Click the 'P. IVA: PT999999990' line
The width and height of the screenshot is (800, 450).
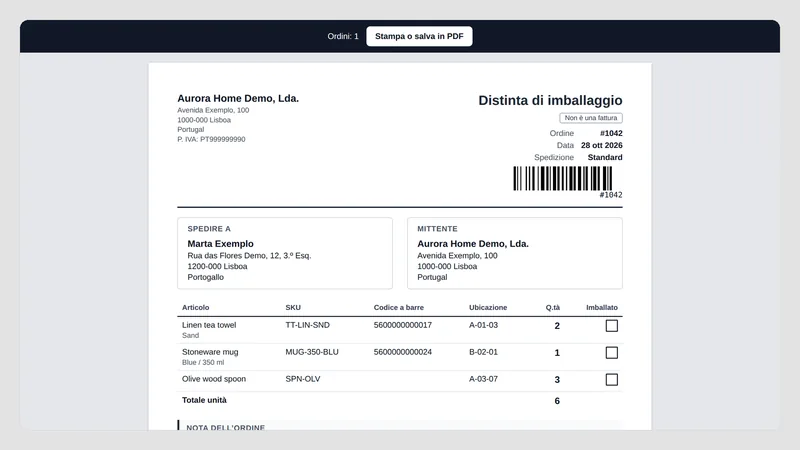[211, 139]
